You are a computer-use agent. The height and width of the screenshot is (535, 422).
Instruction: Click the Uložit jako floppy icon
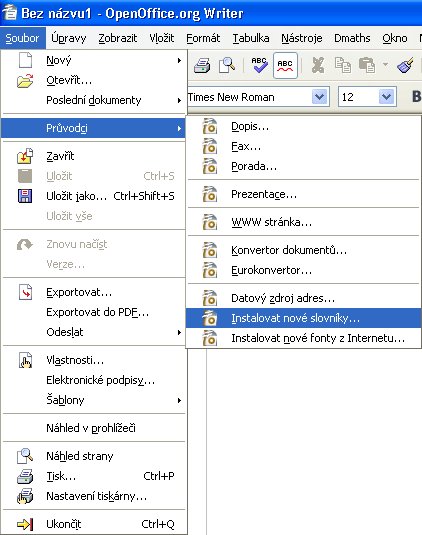[25, 196]
